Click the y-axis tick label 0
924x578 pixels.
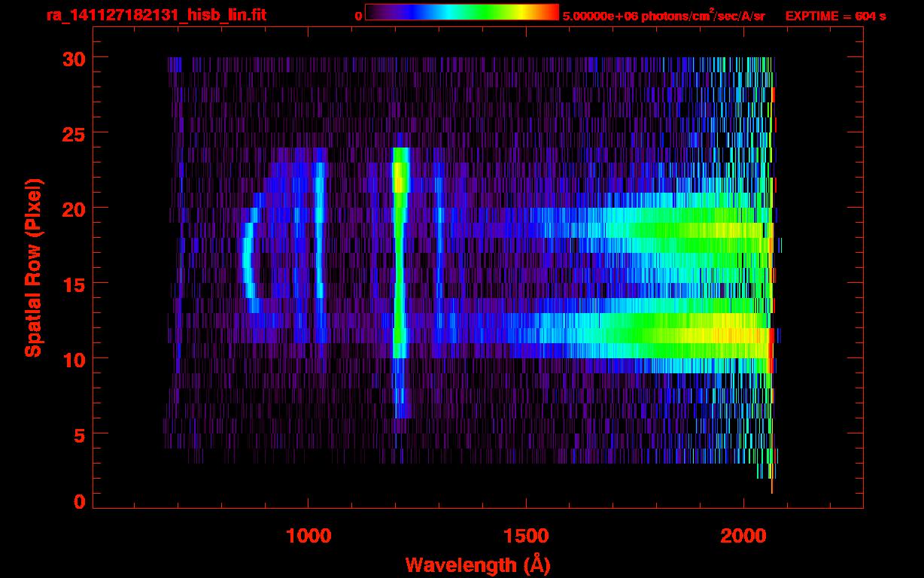point(78,502)
